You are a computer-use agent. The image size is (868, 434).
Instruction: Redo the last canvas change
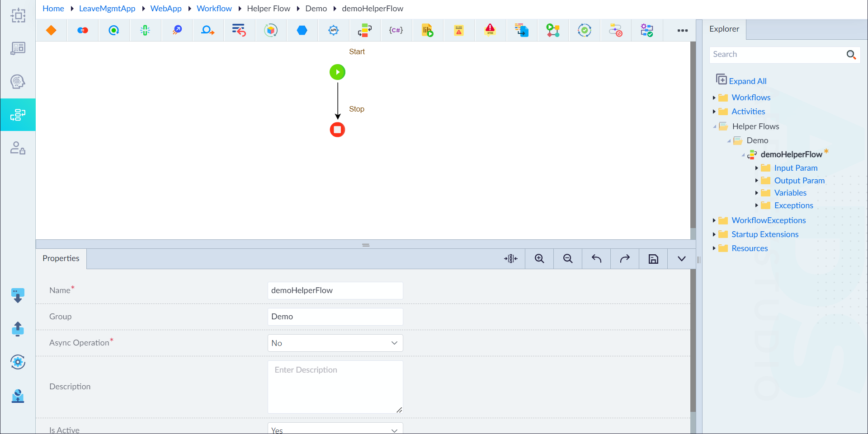(625, 259)
